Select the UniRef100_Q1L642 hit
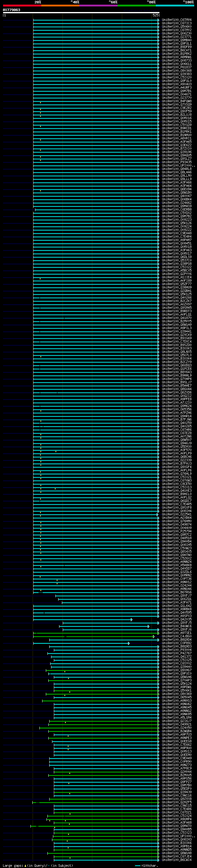The height and width of the screenshot is (868, 197). [177, 606]
